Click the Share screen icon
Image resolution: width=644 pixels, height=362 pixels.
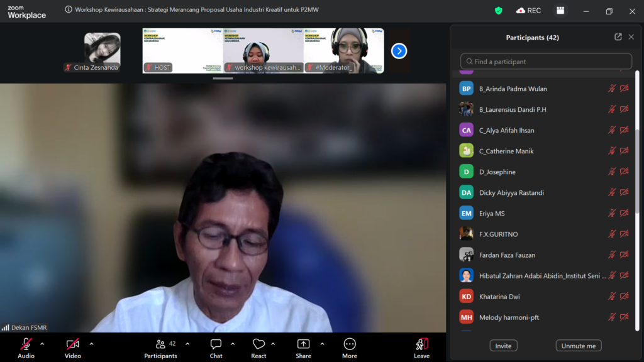pyautogui.click(x=303, y=344)
